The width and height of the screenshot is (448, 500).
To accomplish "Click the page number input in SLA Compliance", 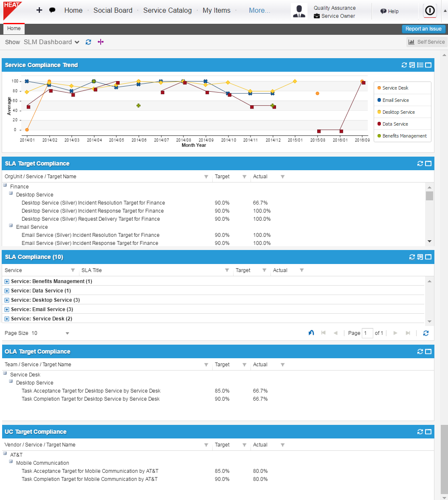I will pyautogui.click(x=367, y=333).
